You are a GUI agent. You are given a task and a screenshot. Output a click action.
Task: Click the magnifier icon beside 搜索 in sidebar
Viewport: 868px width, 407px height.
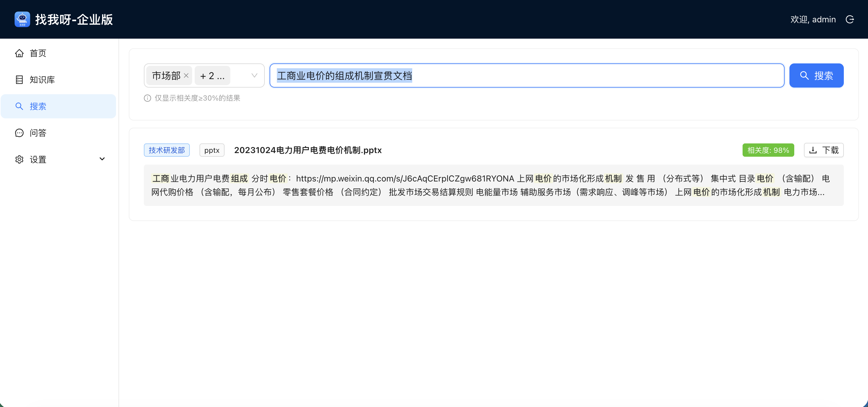tap(19, 106)
